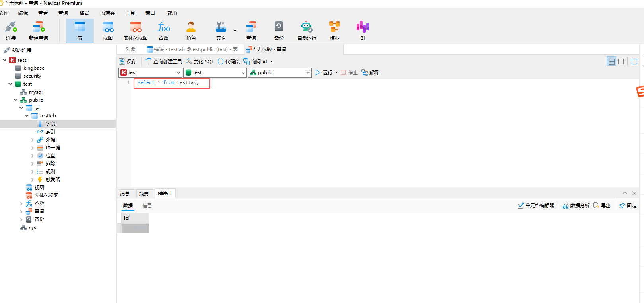Open the 查询 toolbar icon
The width and height of the screenshot is (644, 303).
[251, 31]
